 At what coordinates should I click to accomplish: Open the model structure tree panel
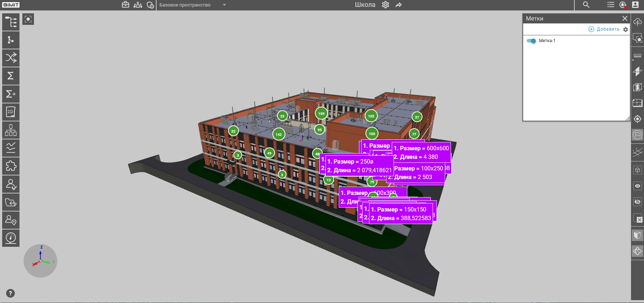tap(11, 22)
